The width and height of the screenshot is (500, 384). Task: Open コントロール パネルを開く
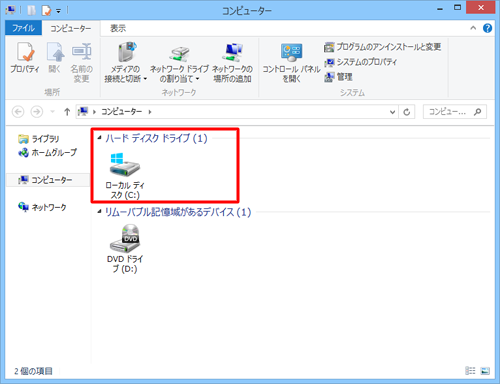[291, 62]
